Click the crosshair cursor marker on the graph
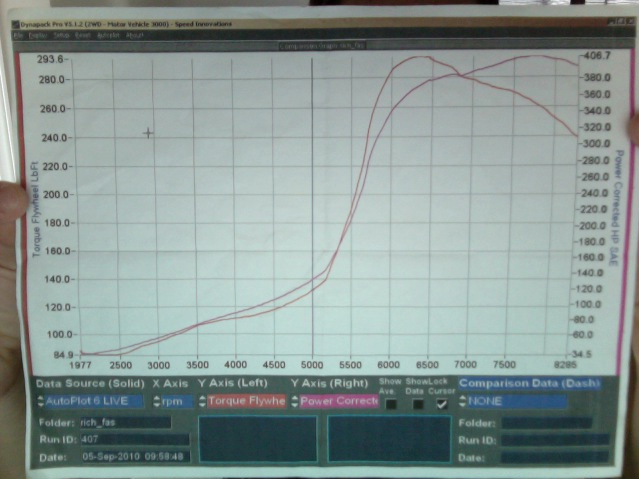Screen dimensions: 639x479 (x=149, y=133)
